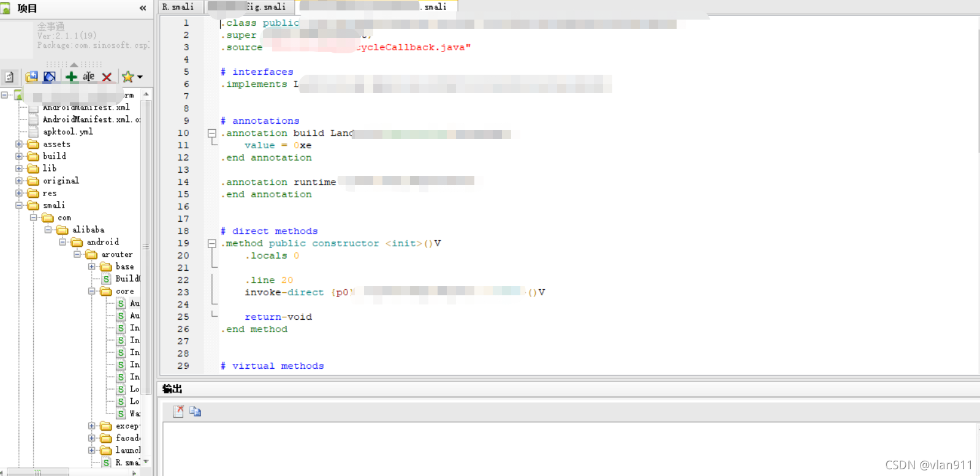Click 'return-void' in the code
The image size is (980, 476).
click(278, 317)
